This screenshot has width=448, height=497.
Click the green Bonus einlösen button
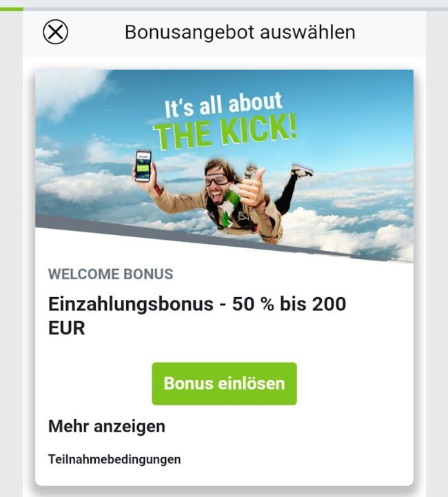(224, 383)
